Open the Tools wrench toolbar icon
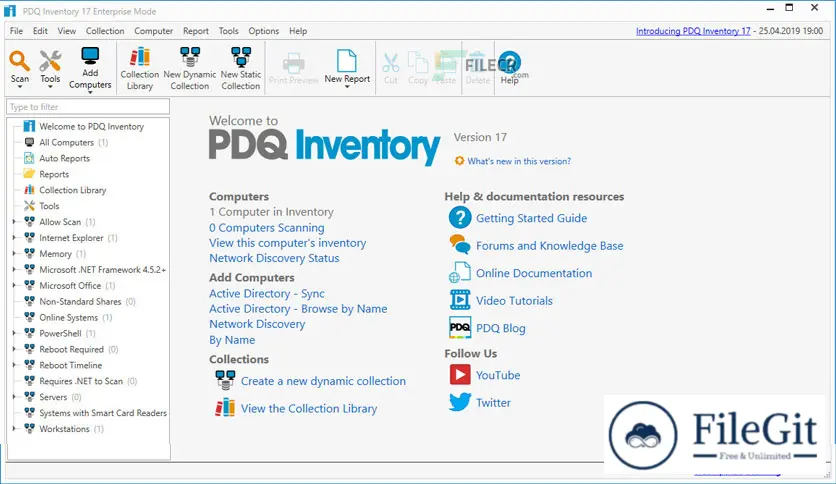836x484 pixels. 50,61
